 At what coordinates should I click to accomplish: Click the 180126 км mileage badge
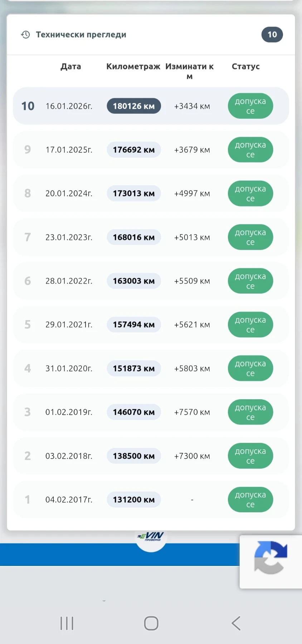pos(134,106)
